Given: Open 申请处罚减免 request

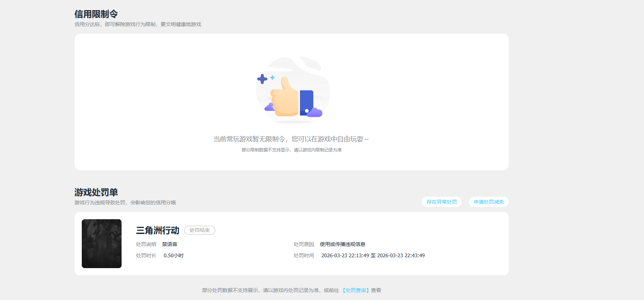Looking at the screenshot, I should (x=489, y=202).
